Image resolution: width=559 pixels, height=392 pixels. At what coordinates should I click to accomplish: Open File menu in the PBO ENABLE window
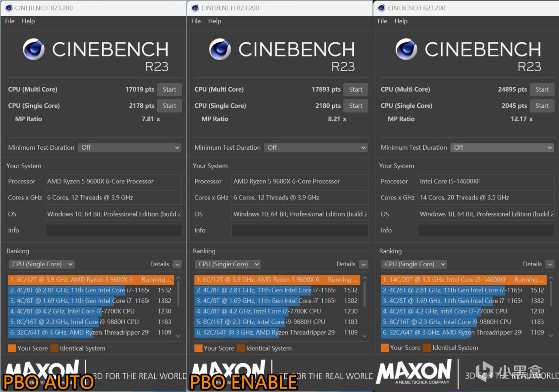tap(196, 21)
